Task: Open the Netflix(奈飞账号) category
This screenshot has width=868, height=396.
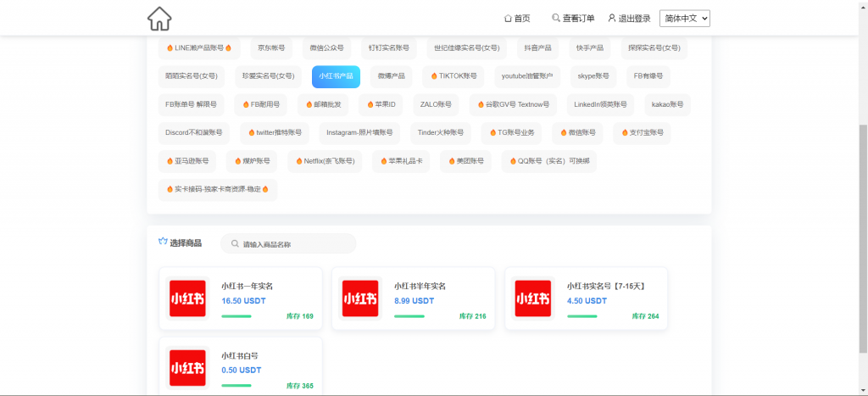Action: coord(325,162)
